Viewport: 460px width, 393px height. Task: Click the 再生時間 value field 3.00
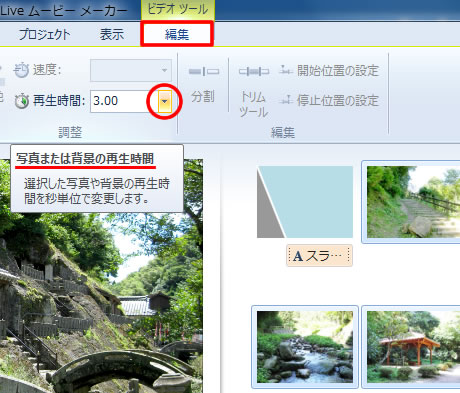coord(124,101)
